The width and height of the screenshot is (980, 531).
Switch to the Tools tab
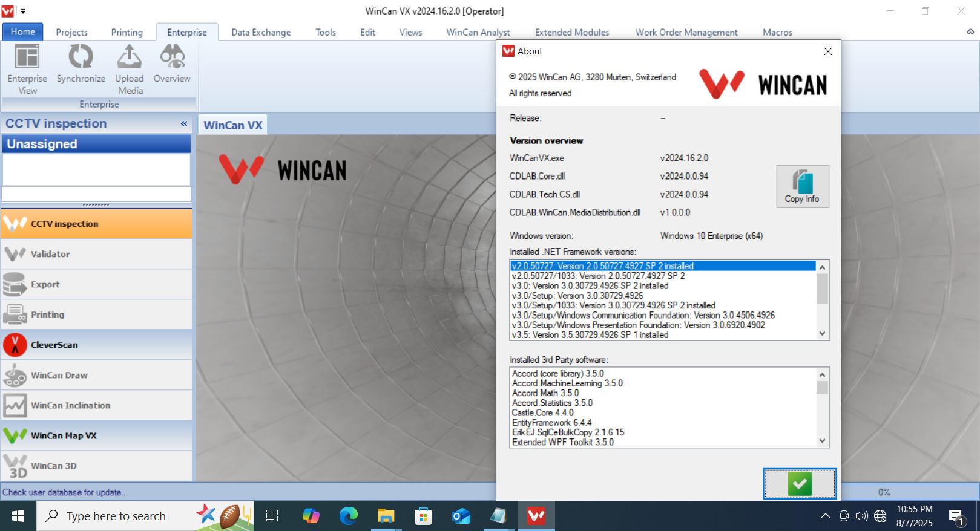[x=326, y=32]
